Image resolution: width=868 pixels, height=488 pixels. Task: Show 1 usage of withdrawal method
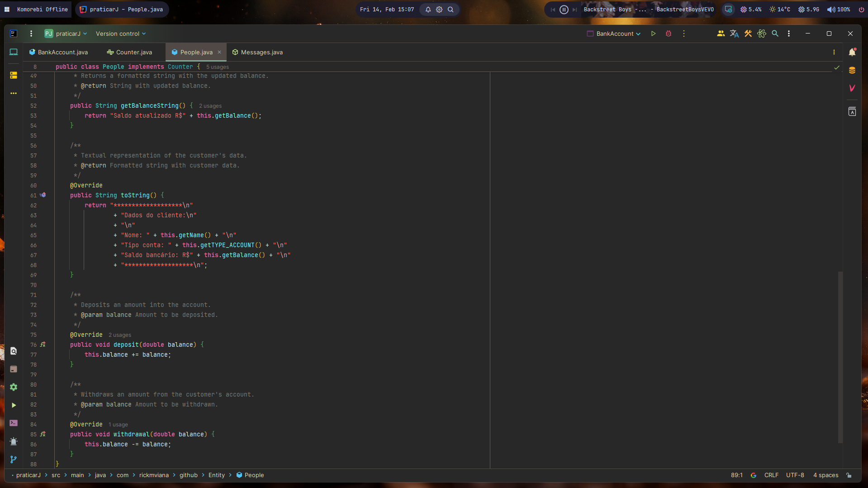pyautogui.click(x=118, y=425)
